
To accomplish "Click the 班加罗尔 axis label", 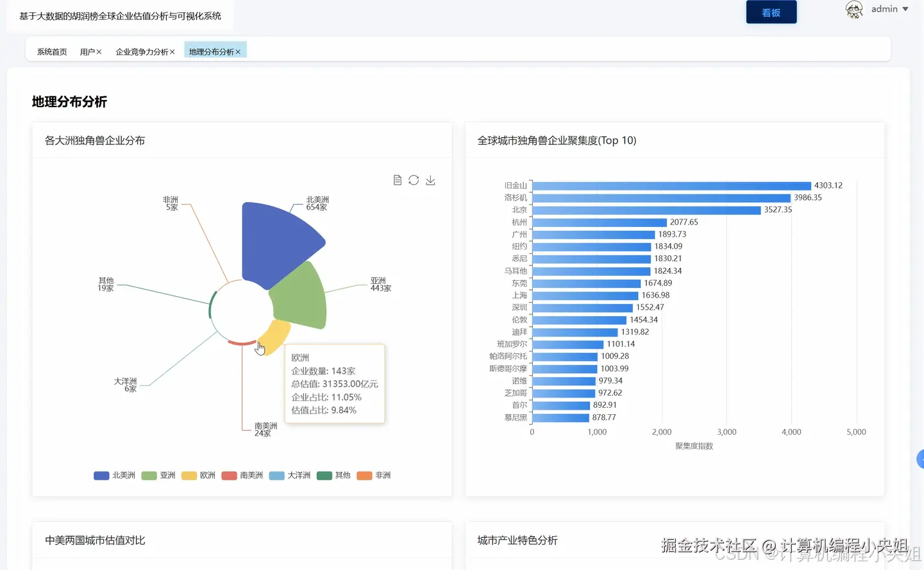I will [x=512, y=344].
